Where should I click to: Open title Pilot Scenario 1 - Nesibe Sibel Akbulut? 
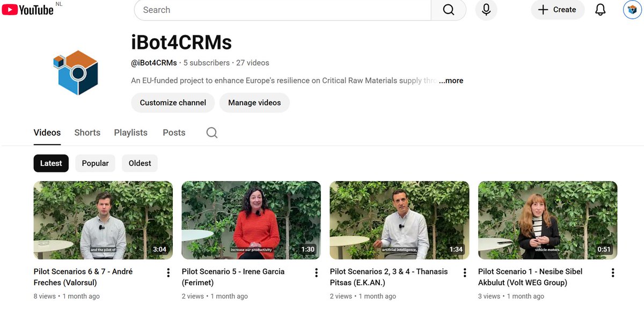[x=530, y=277]
